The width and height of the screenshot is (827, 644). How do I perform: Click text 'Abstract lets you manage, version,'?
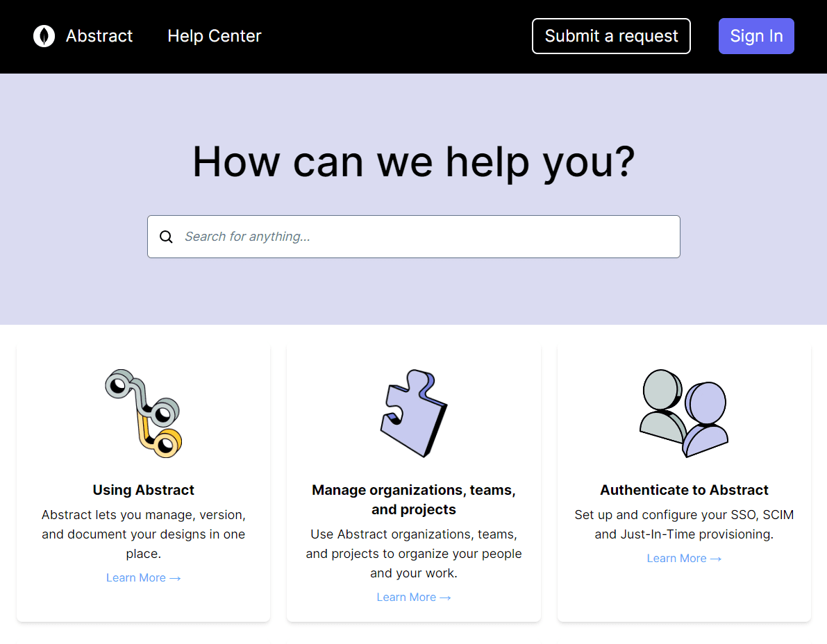pos(144,515)
